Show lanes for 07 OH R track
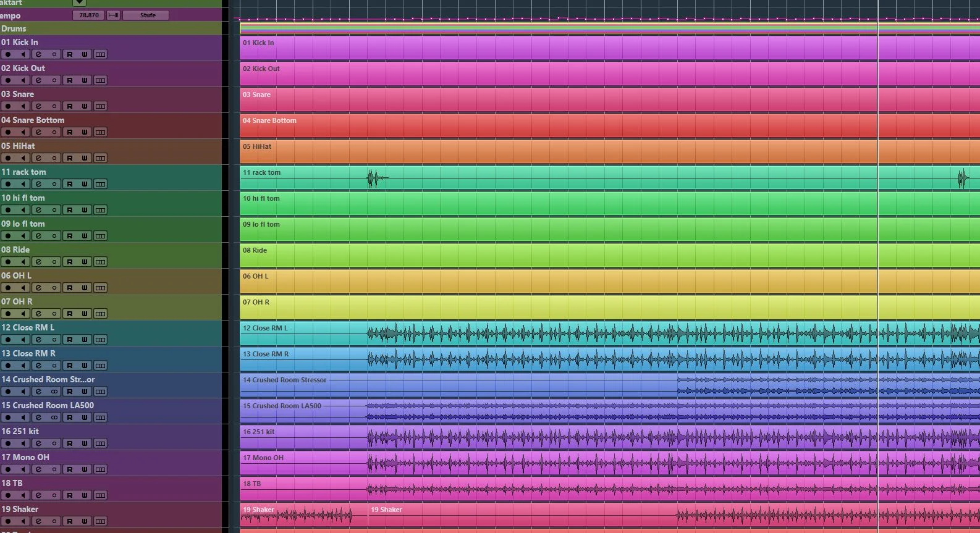980x533 pixels. (100, 314)
